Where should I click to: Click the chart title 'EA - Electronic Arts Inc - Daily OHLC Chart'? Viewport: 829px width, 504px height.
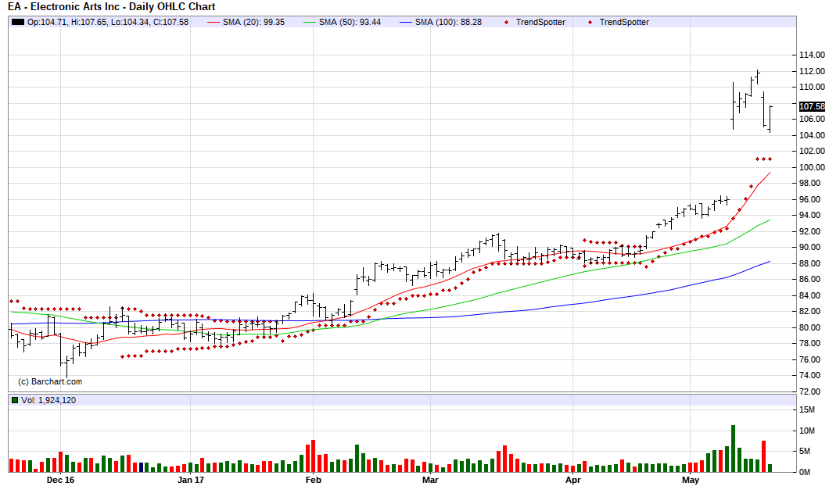coord(112,7)
